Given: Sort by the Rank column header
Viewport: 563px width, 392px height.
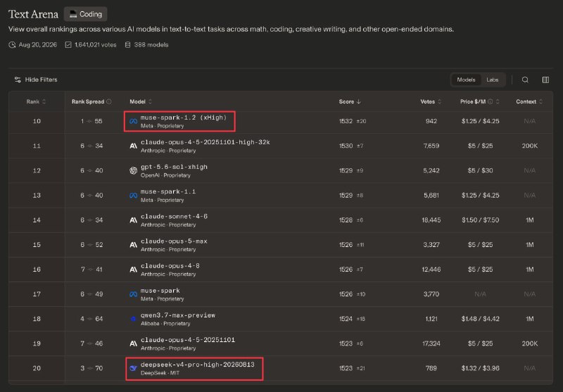Looking at the screenshot, I should tap(37, 101).
